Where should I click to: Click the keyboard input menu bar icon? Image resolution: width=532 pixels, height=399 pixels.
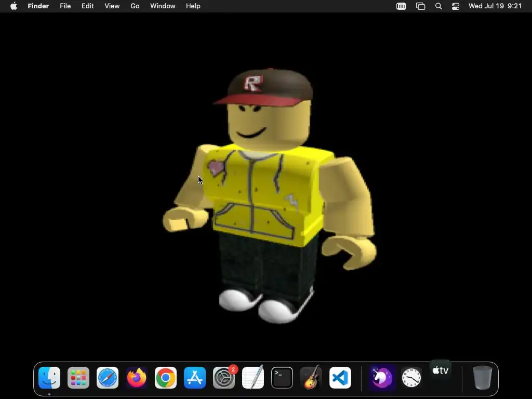click(x=401, y=6)
